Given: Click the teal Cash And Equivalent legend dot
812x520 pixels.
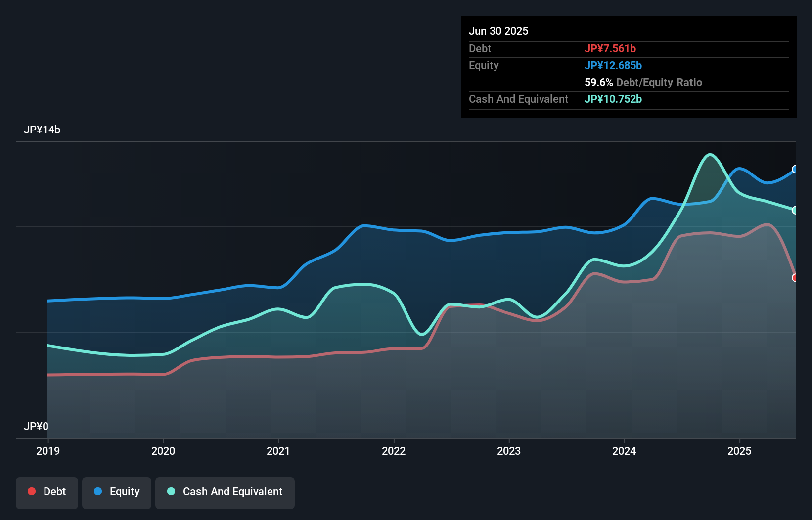Looking at the screenshot, I should pyautogui.click(x=171, y=491).
